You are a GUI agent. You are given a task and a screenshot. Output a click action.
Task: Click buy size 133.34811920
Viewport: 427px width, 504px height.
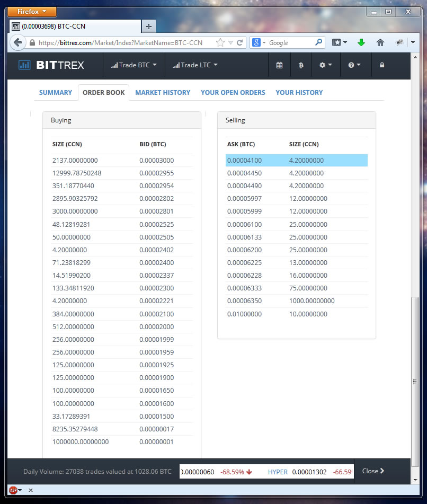pyautogui.click(x=73, y=288)
